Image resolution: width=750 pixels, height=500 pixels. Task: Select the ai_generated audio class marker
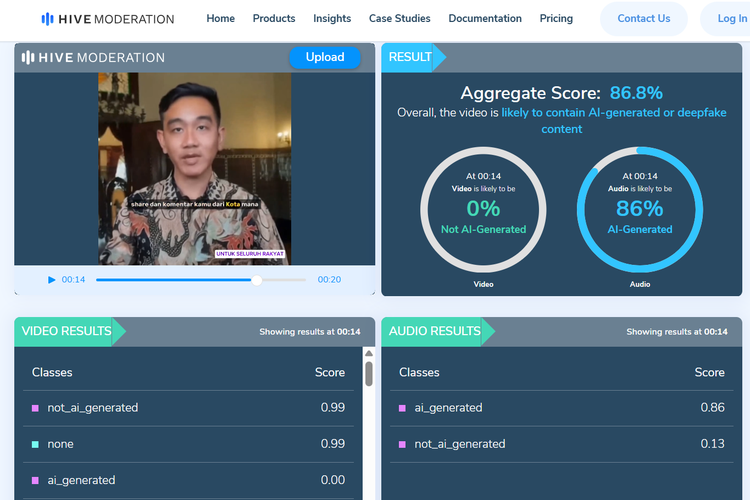pos(402,408)
